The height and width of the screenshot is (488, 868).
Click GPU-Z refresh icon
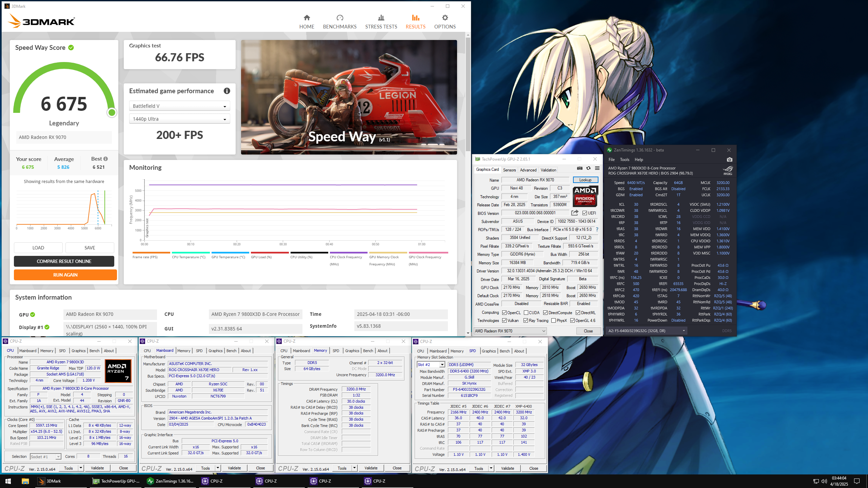(588, 168)
